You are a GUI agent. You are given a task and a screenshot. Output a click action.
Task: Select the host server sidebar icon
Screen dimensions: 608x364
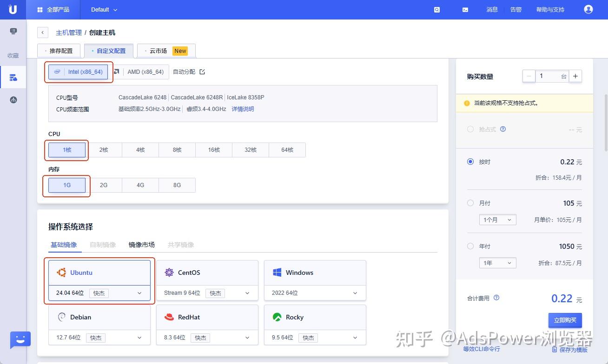pyautogui.click(x=13, y=78)
